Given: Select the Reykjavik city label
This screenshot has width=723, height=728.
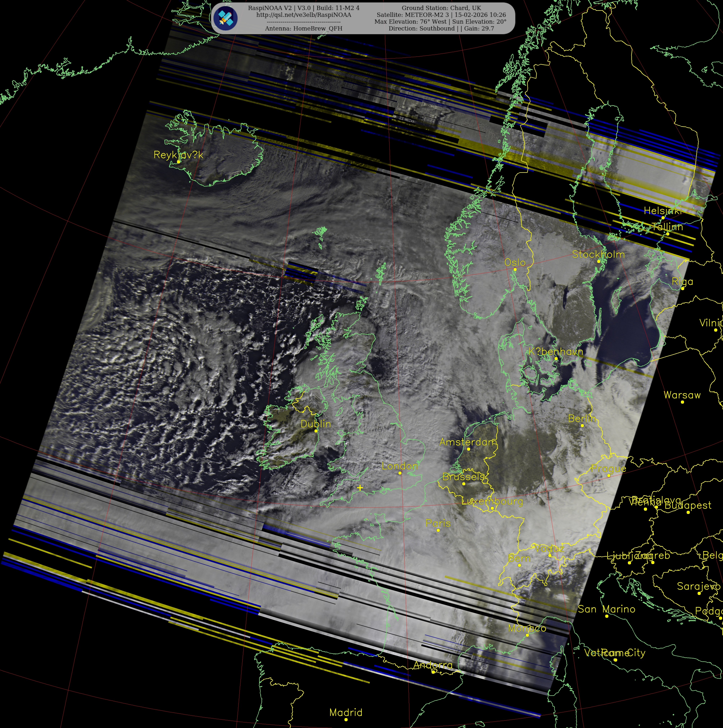Looking at the screenshot, I should [178, 155].
